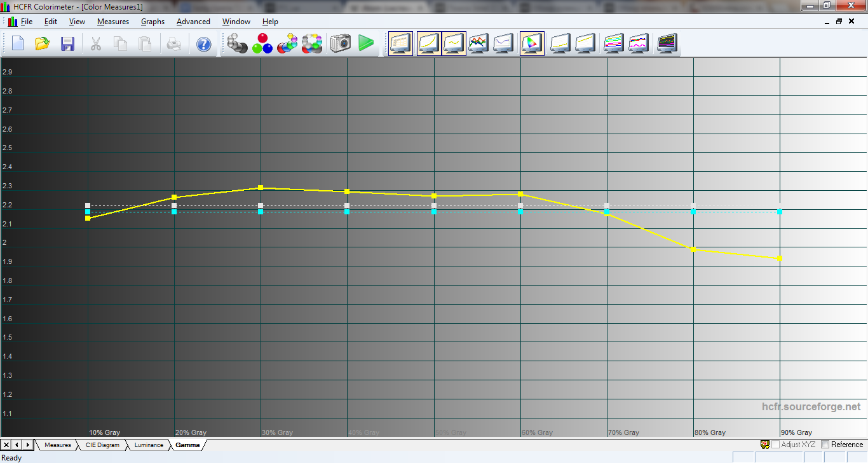This screenshot has height=463, width=868.
Task: Open a file with the folder icon
Action: [43, 43]
